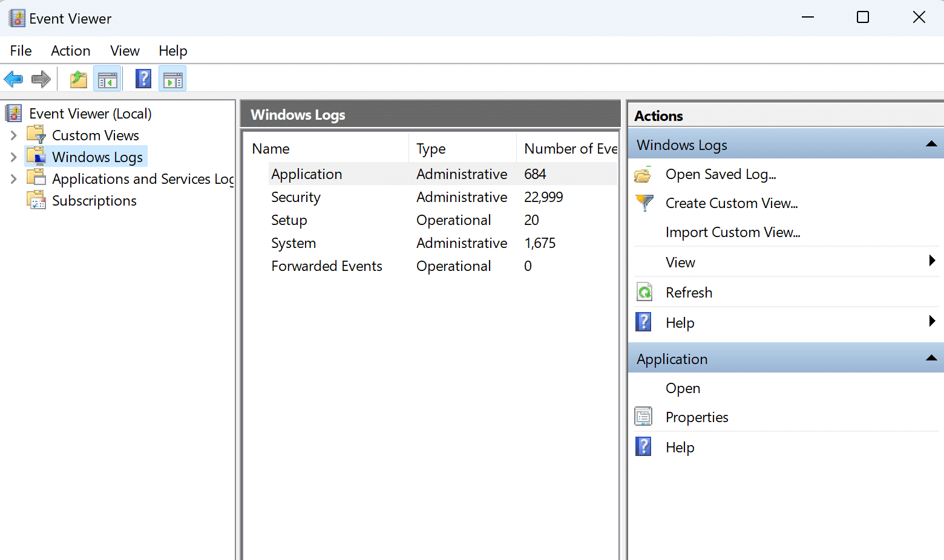Maximize the Event Viewer window

(x=863, y=17)
